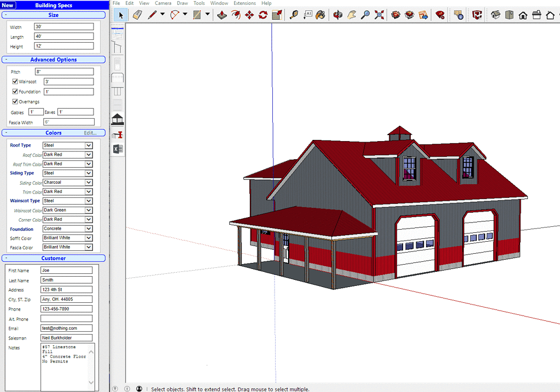
Task: Open the Extensions menu
Action: click(244, 3)
